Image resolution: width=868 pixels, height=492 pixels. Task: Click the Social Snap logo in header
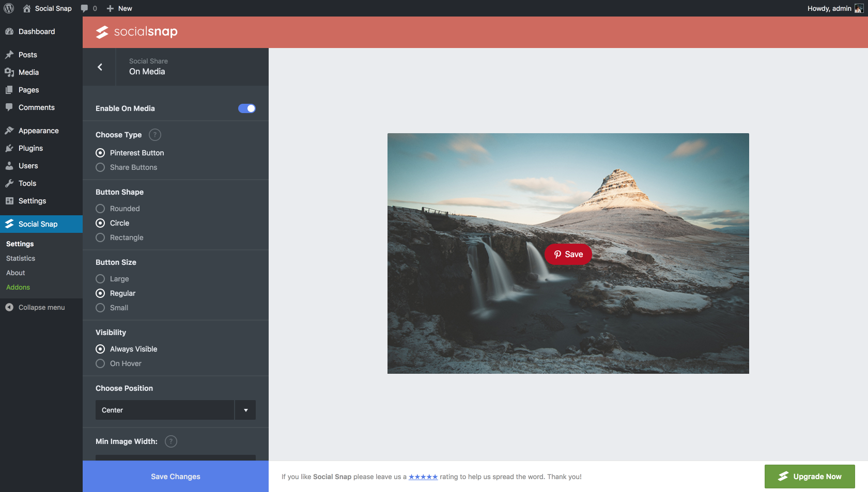click(135, 31)
